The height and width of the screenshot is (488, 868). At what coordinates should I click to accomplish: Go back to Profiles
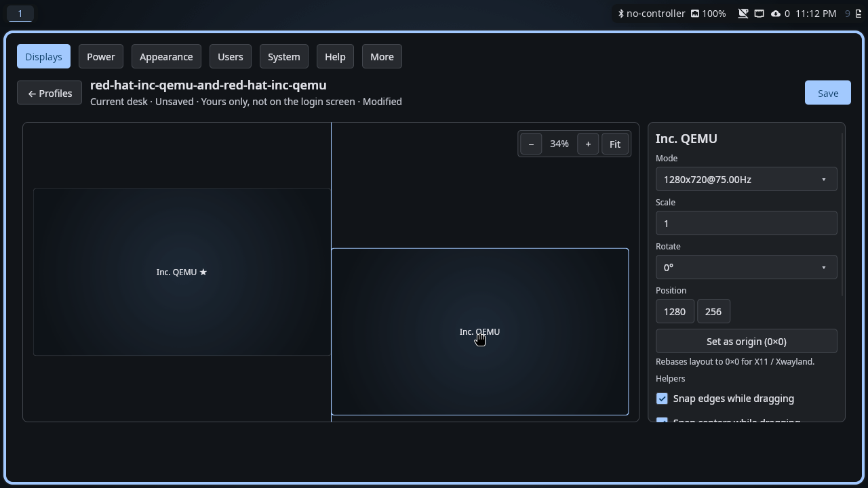(50, 93)
